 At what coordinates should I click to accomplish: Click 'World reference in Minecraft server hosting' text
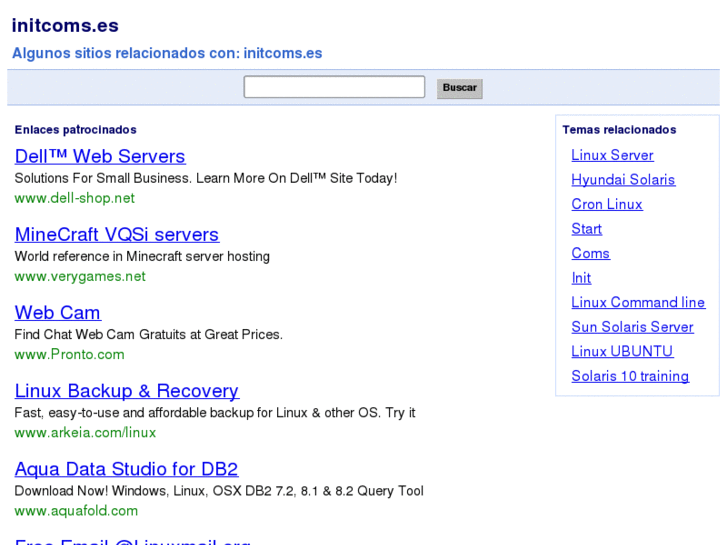click(142, 256)
